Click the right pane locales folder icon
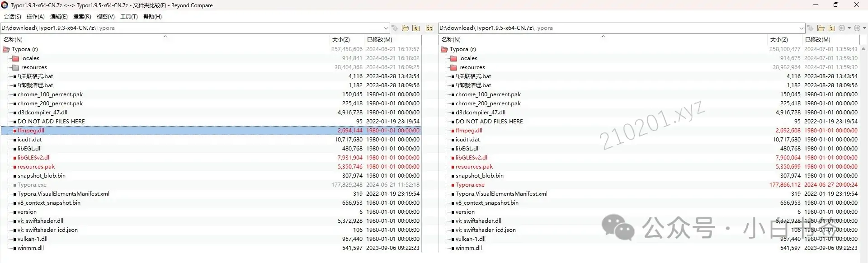Image resolution: width=868 pixels, height=263 pixels. pos(454,58)
